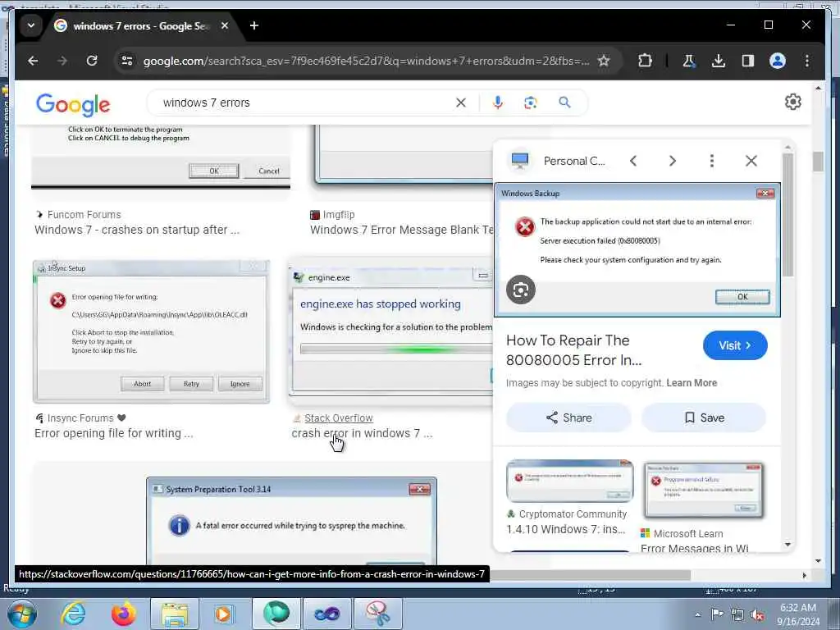
Task: Open the crash error in windows 7 result
Action: tap(362, 433)
